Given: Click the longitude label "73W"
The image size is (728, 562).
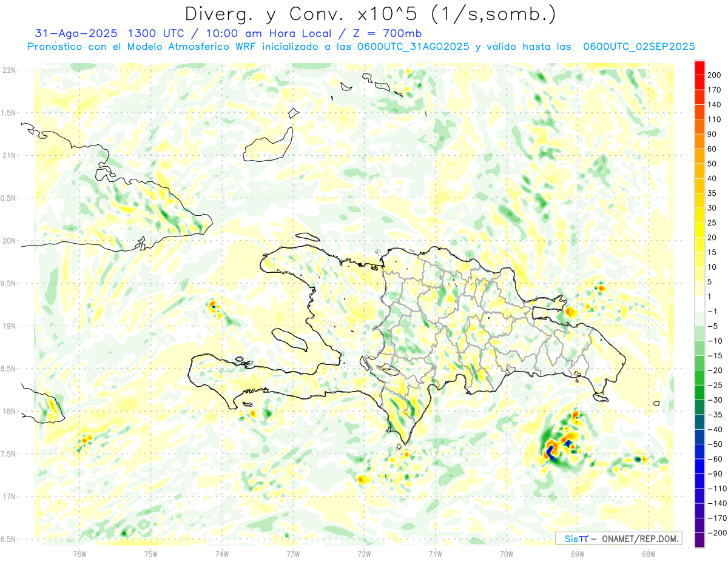Looking at the screenshot, I should coord(293,553).
